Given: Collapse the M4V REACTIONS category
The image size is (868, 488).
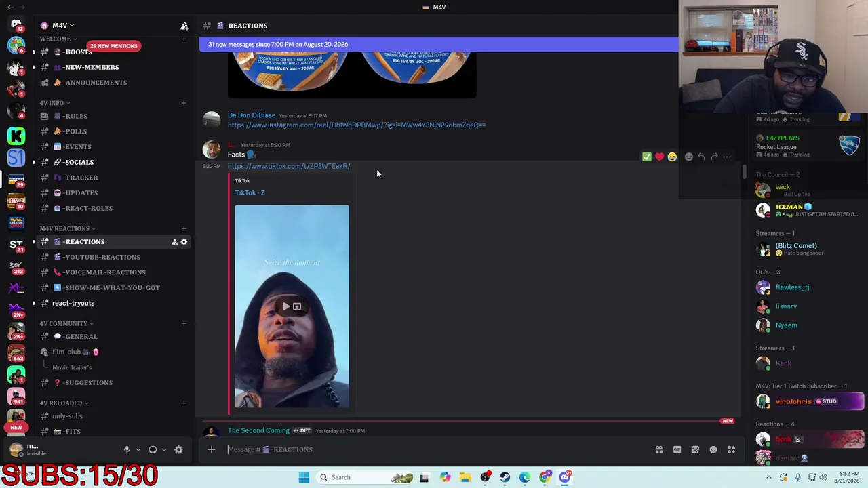Looking at the screenshot, I should click(67, 228).
